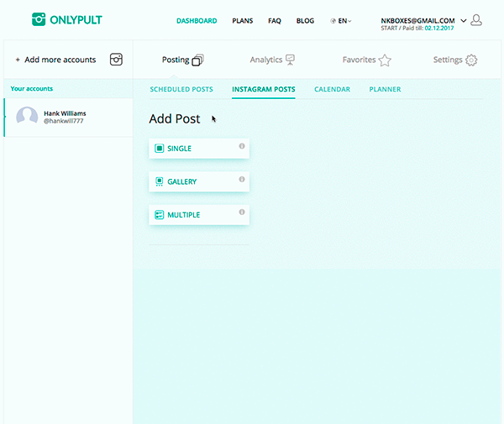Switch to the Posting tab
This screenshot has width=504, height=424.
182,60
